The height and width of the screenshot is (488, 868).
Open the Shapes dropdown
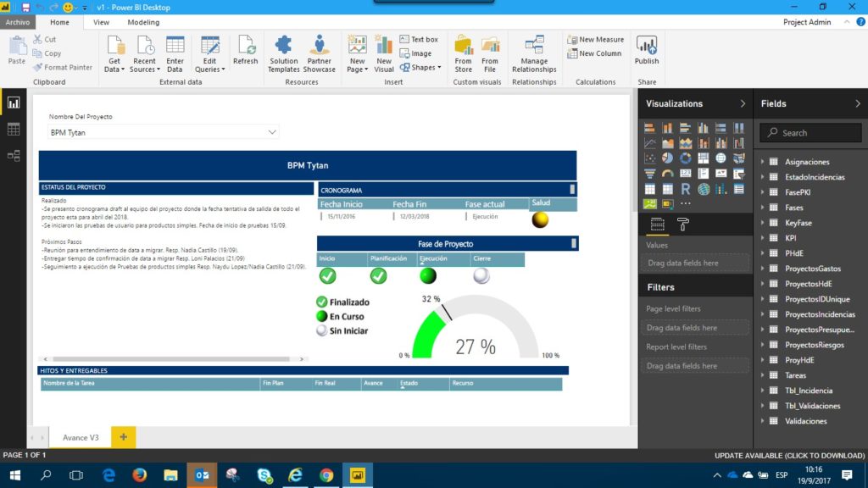point(420,68)
